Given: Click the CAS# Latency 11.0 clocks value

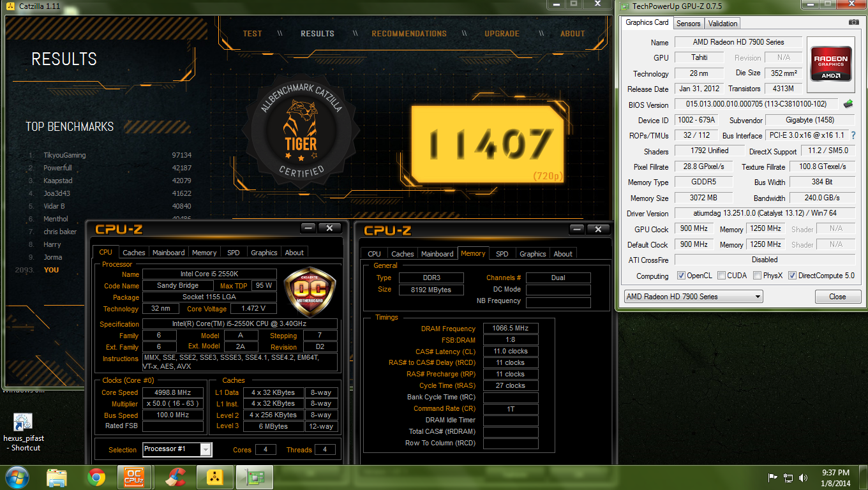Looking at the screenshot, I should 511,351.
